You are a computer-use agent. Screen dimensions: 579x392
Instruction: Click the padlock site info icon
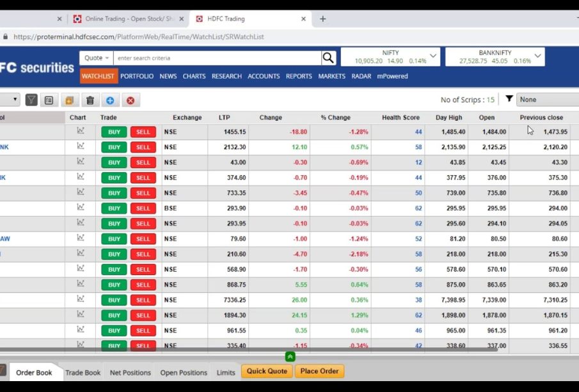pos(5,37)
